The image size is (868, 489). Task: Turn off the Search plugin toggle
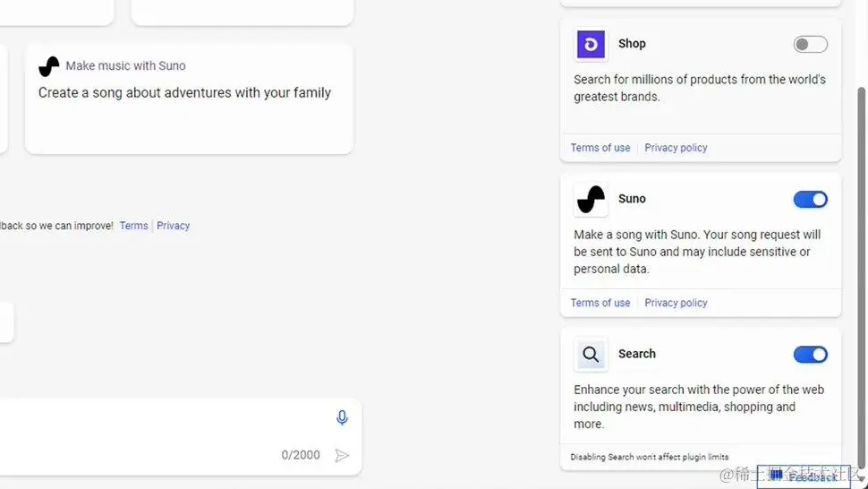point(811,355)
